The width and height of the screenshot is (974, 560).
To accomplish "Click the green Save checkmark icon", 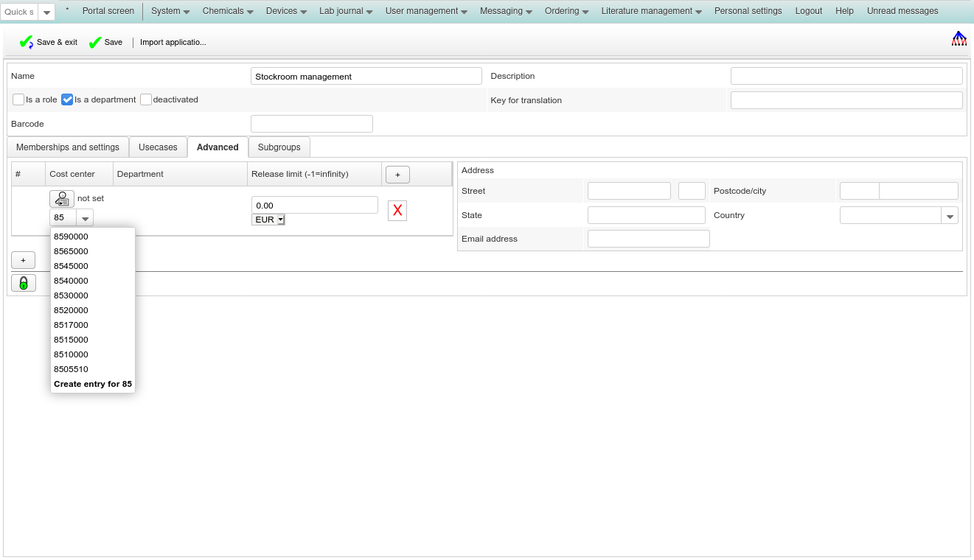I will pyautogui.click(x=95, y=43).
